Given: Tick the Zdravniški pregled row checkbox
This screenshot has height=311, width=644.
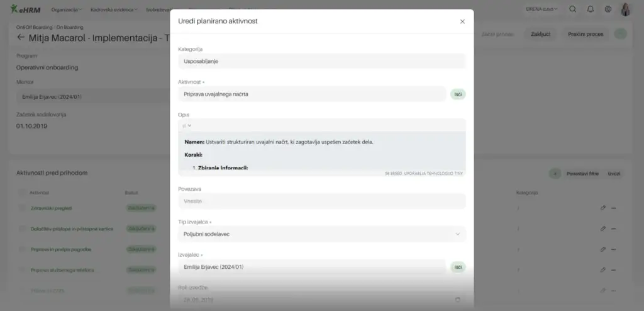Looking at the screenshot, I should coord(23,208).
